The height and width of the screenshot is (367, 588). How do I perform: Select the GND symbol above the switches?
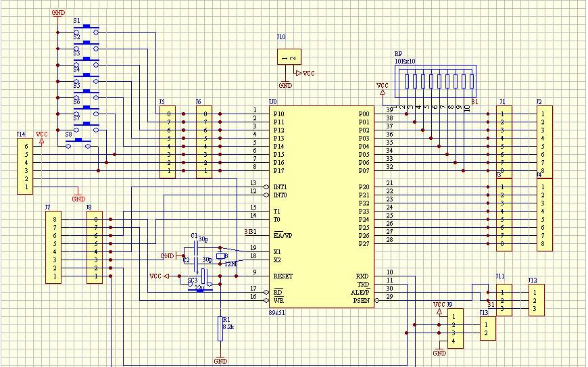(57, 15)
